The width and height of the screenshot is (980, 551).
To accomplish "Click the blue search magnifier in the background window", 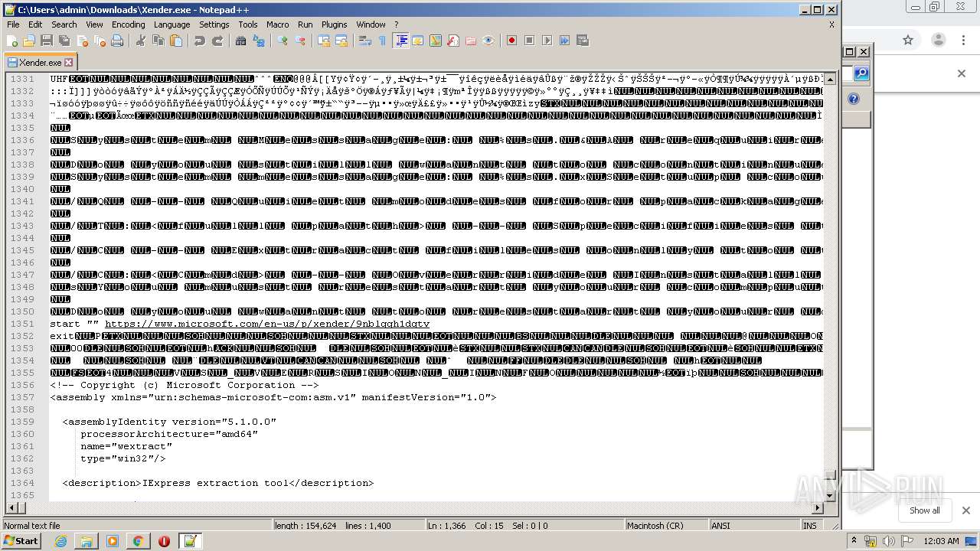I will pyautogui.click(x=861, y=73).
